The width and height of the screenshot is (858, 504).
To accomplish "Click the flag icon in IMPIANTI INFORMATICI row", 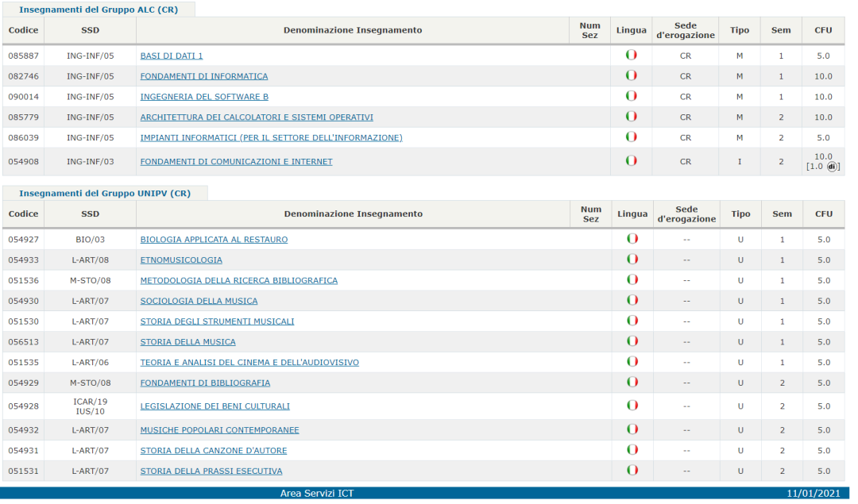I will click(x=631, y=137).
